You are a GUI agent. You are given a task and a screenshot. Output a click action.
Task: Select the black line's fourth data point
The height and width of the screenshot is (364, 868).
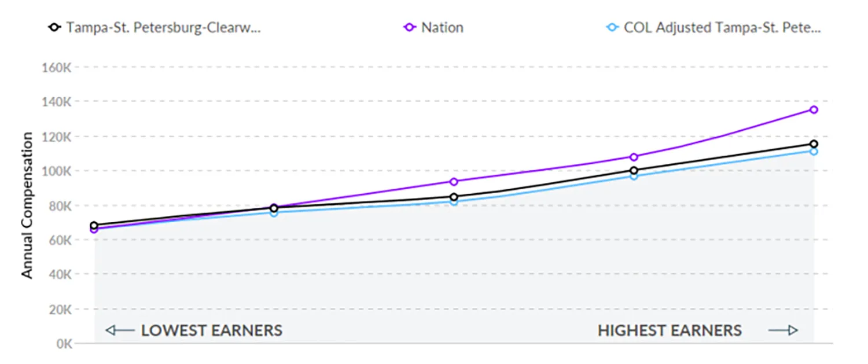click(x=634, y=170)
